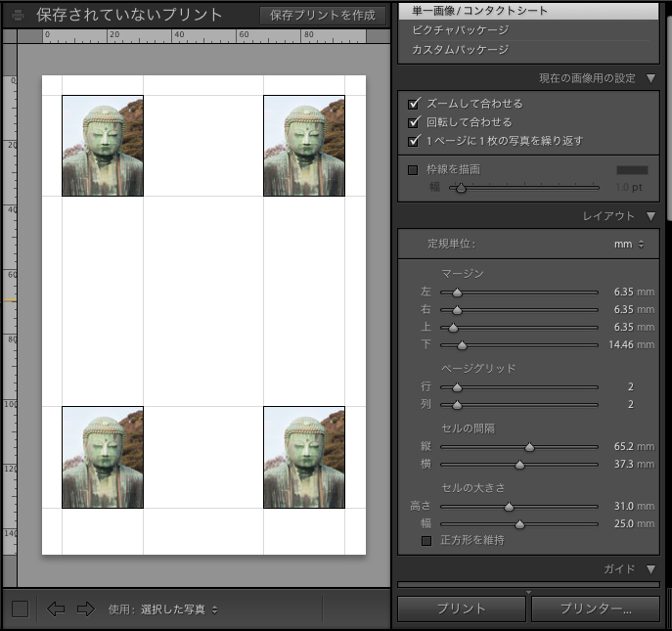Expand the ガイド panel
This screenshot has height=631, width=672.
pos(651,569)
